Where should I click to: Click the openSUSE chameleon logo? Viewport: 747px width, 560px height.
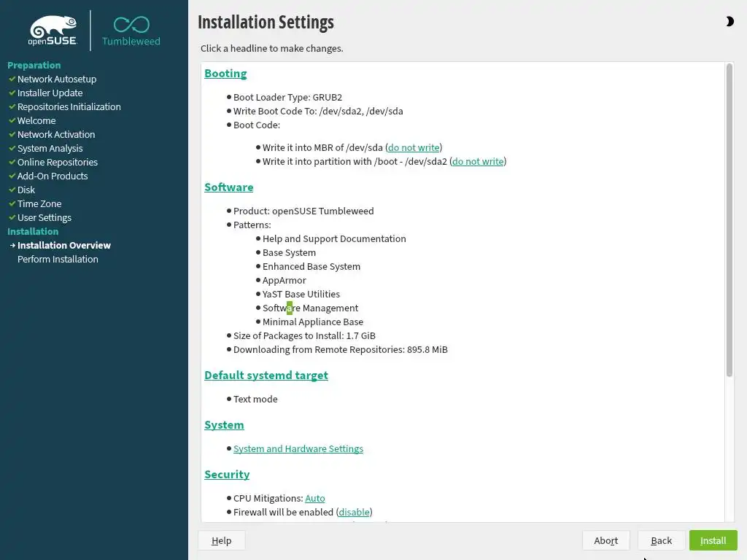coord(53,31)
